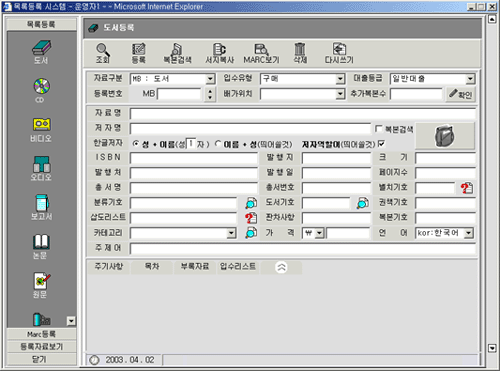
Task: Click the page scrollbar down arrow
Action: point(492,348)
